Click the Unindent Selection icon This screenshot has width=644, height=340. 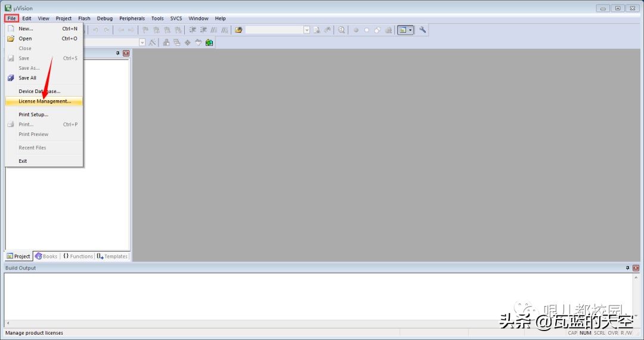point(203,30)
